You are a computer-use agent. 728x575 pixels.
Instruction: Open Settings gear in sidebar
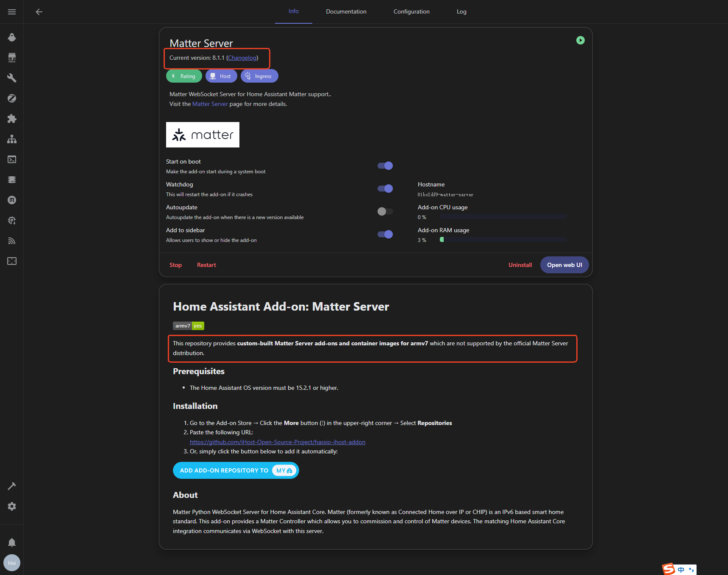click(12, 506)
